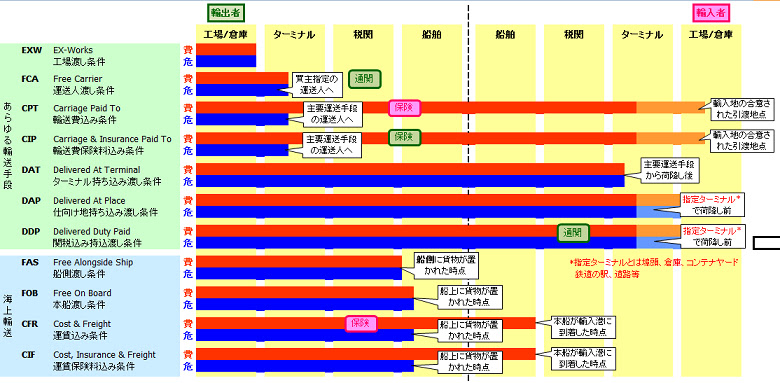780x383 pixels.
Task: Click the DDP row 指定ターミナルで荷降し前 callout
Action: point(713,236)
